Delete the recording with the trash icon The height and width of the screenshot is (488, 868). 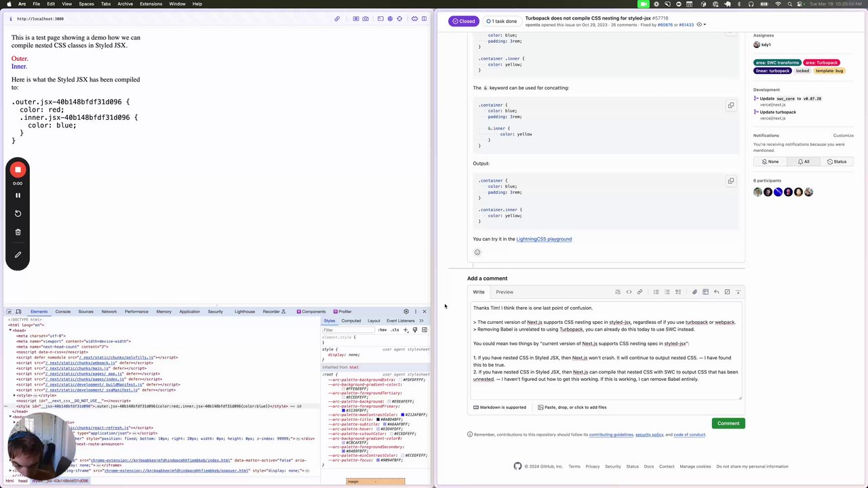[18, 232]
